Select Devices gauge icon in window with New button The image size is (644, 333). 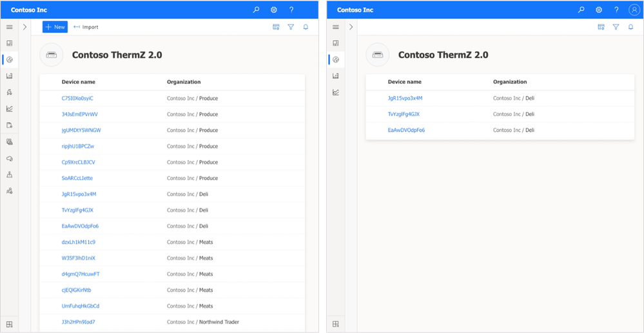click(10, 59)
